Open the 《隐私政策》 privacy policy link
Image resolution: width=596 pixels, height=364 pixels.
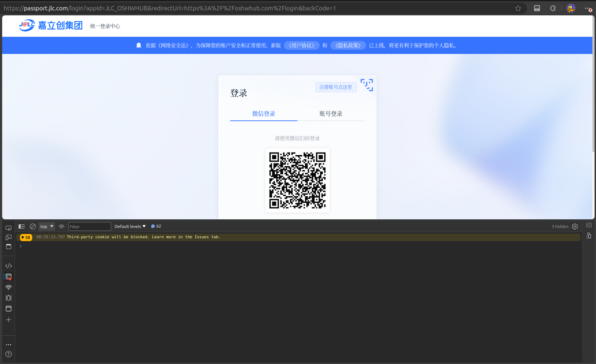[x=348, y=45]
